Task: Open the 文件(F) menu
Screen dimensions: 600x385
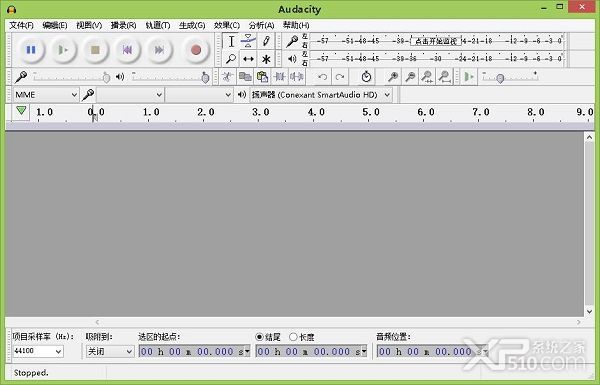Action: pos(21,25)
